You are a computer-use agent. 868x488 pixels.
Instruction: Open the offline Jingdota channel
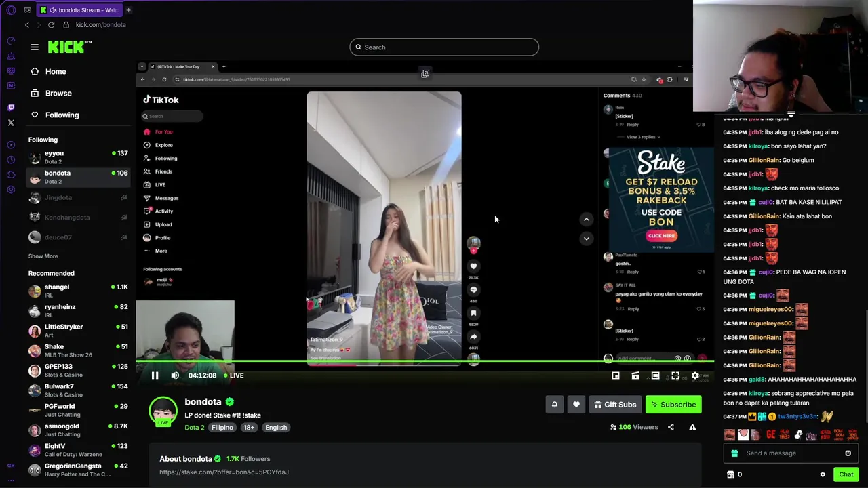[x=78, y=197]
